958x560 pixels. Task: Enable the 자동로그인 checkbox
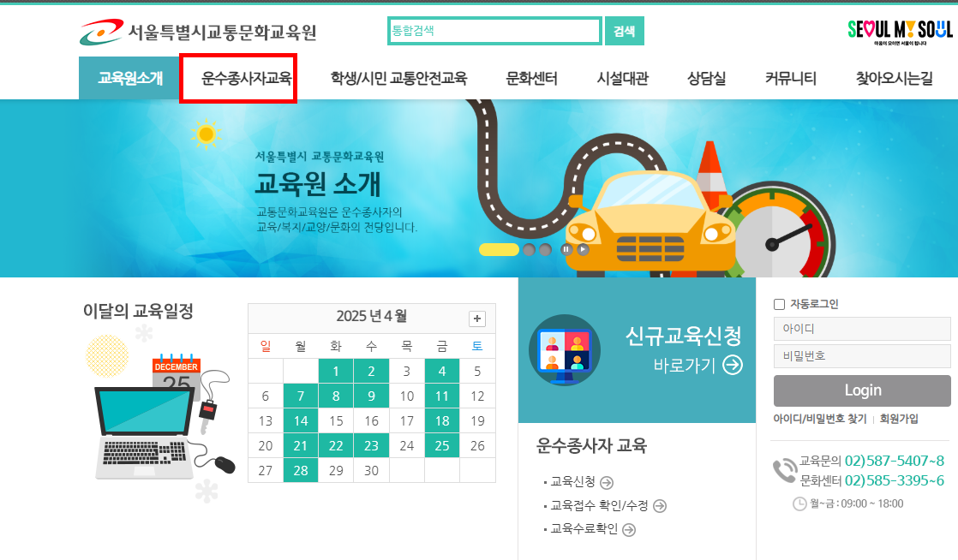pos(780,304)
